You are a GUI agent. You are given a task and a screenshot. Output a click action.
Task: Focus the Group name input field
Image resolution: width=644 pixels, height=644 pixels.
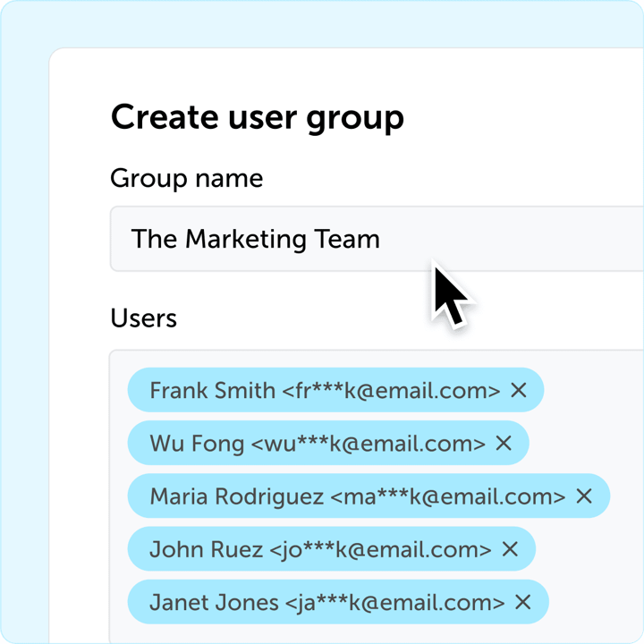(x=377, y=239)
